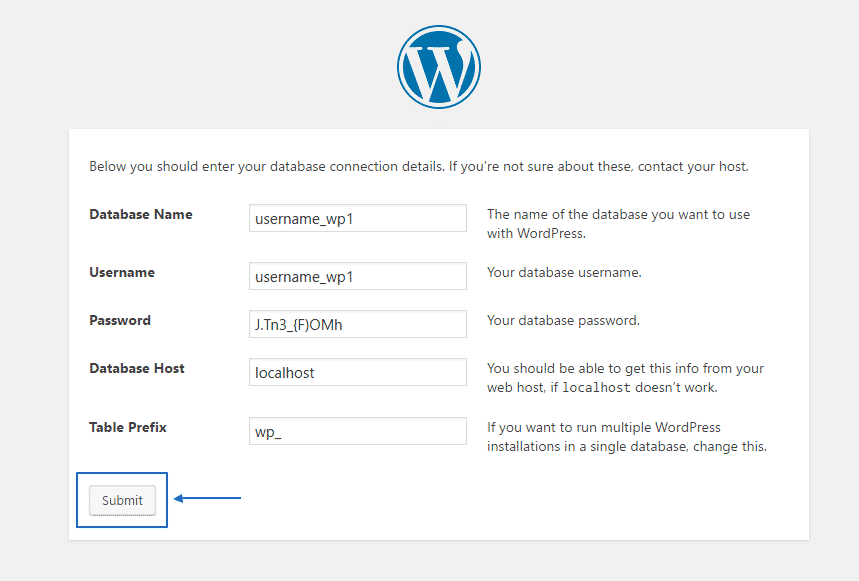Viewport: 859px width, 581px height.
Task: Click the bold Password label
Action: click(120, 321)
